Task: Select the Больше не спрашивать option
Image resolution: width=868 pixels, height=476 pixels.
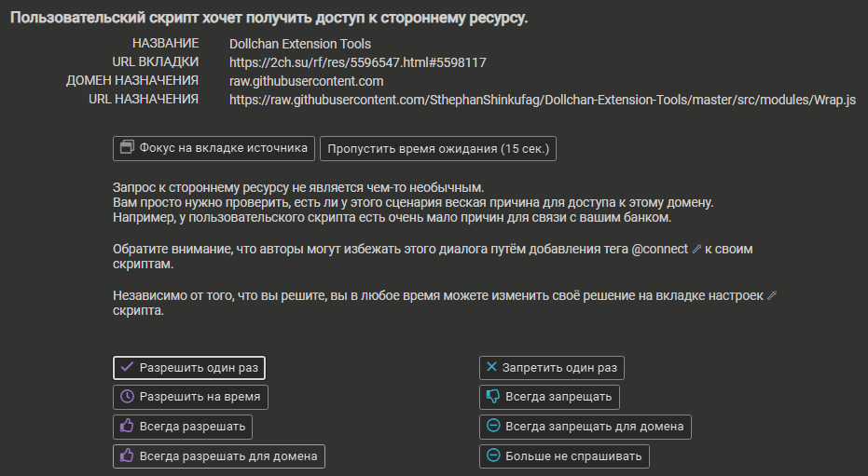Action: pyautogui.click(x=564, y=456)
